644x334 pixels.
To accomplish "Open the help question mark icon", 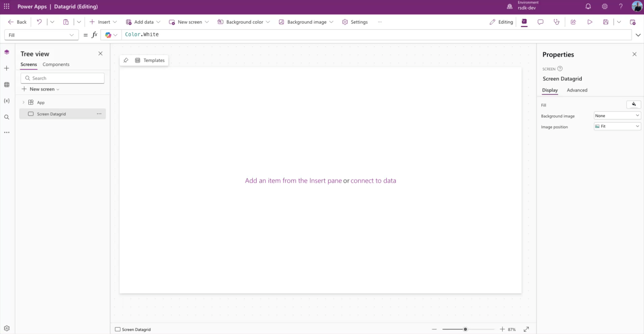I will [x=621, y=6].
